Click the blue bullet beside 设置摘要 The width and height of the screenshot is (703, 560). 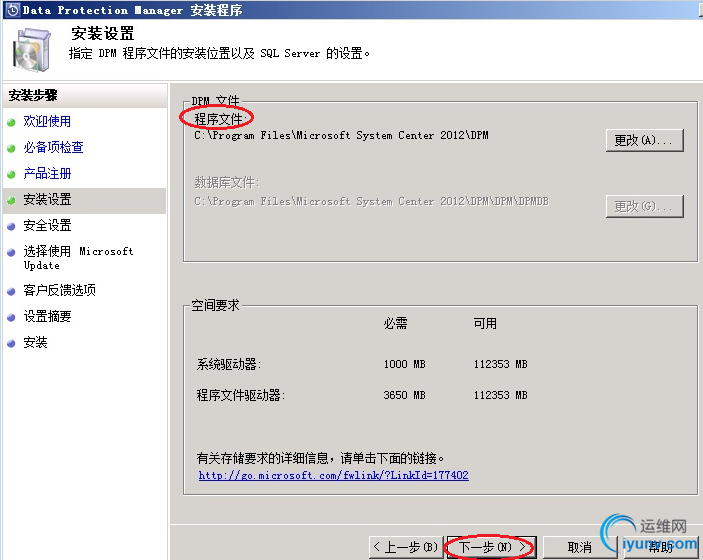[x=11, y=317]
